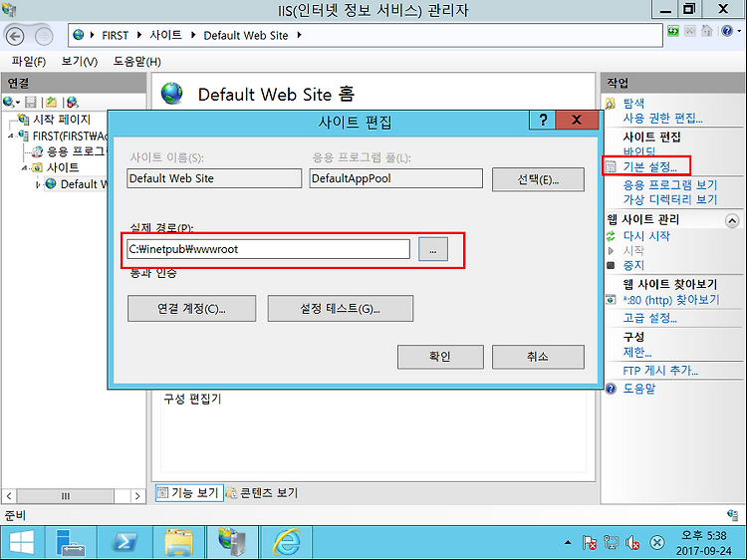Click the Back navigation arrow
The image size is (747, 560).
(15, 36)
